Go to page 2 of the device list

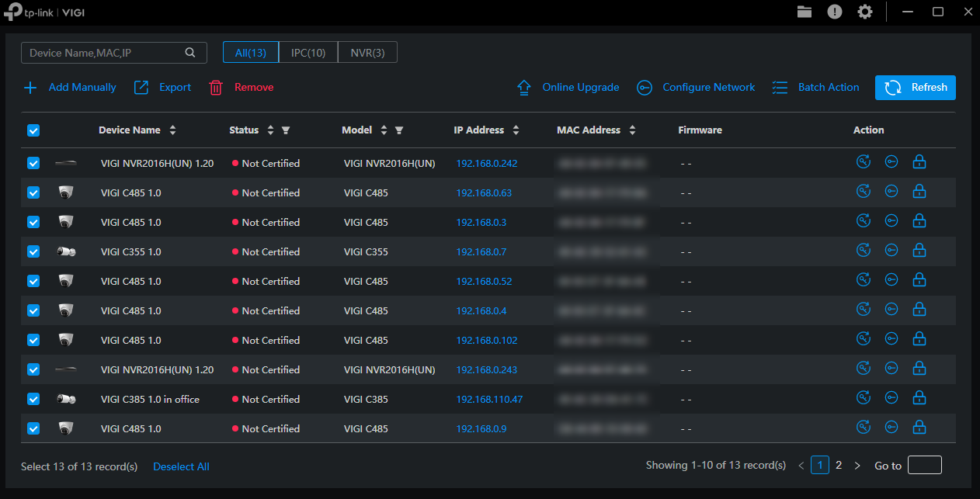839,465
